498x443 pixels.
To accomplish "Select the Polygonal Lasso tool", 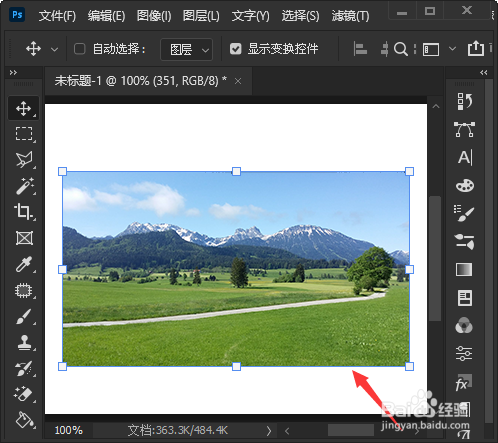I will pos(24,159).
